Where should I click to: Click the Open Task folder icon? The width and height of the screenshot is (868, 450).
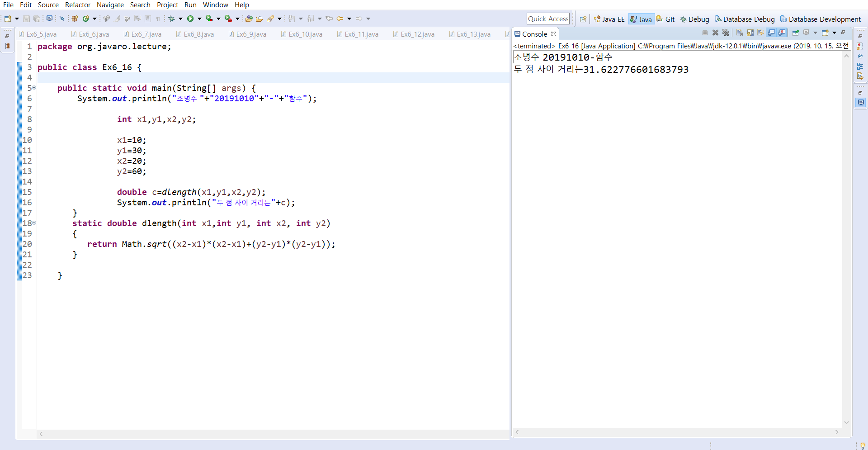point(259,19)
